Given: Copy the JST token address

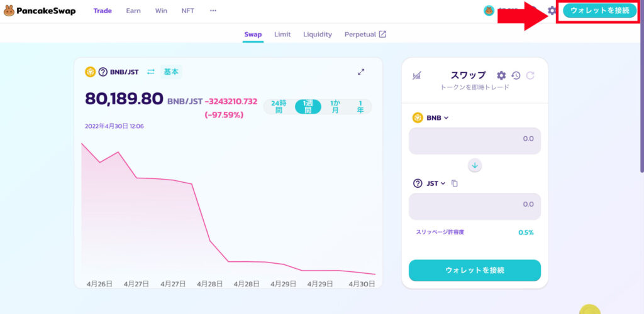Looking at the screenshot, I should click(x=454, y=183).
